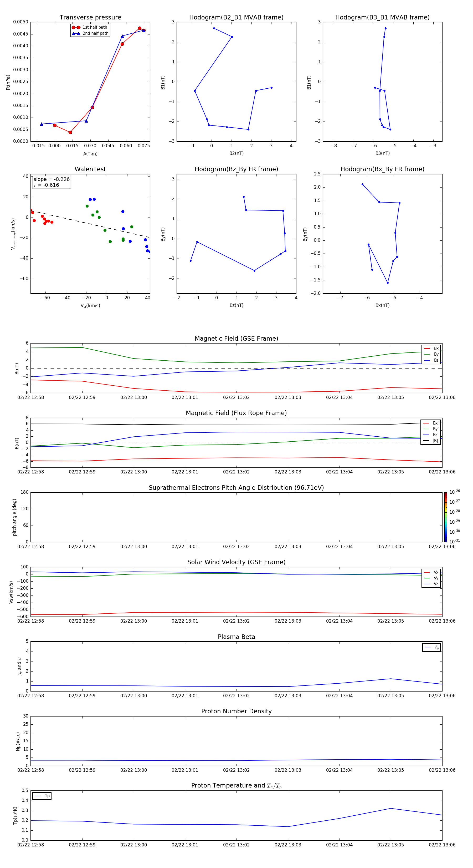This screenshot has width=473, height=868.
Task: Click the "A(T·m)" x-axis label
Action: [90, 154]
